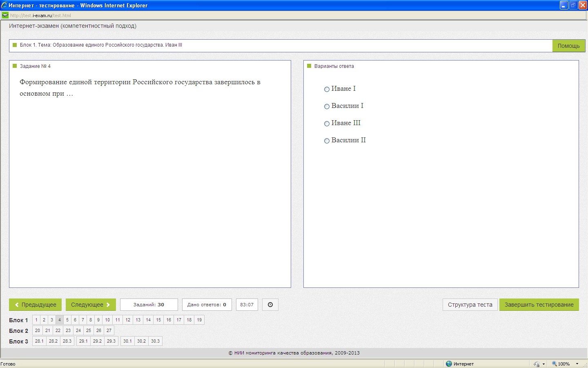Screen dimensions: 588x368
Task: Click the clock timer icon button
Action: (x=270, y=305)
